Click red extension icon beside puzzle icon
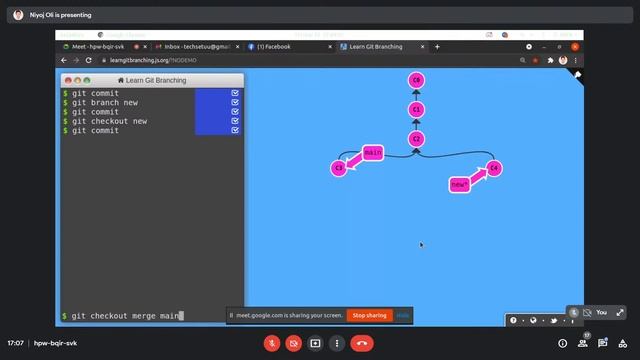Screen dimensions: 640x360 (536, 60)
